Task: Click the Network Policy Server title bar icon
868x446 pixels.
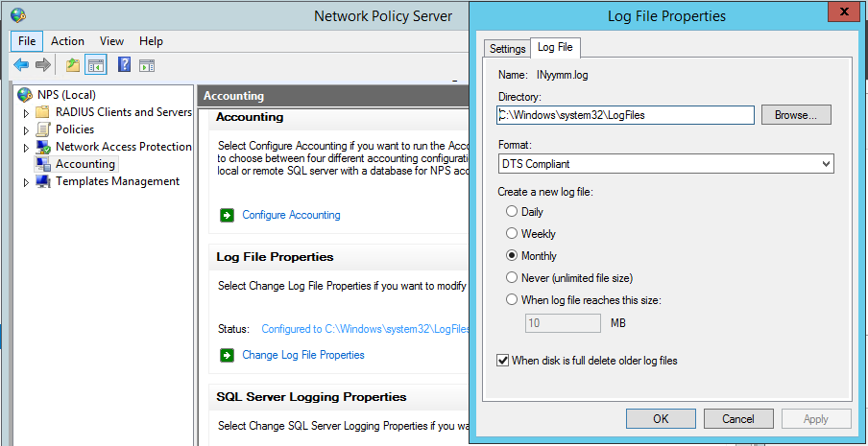Action: point(17,15)
